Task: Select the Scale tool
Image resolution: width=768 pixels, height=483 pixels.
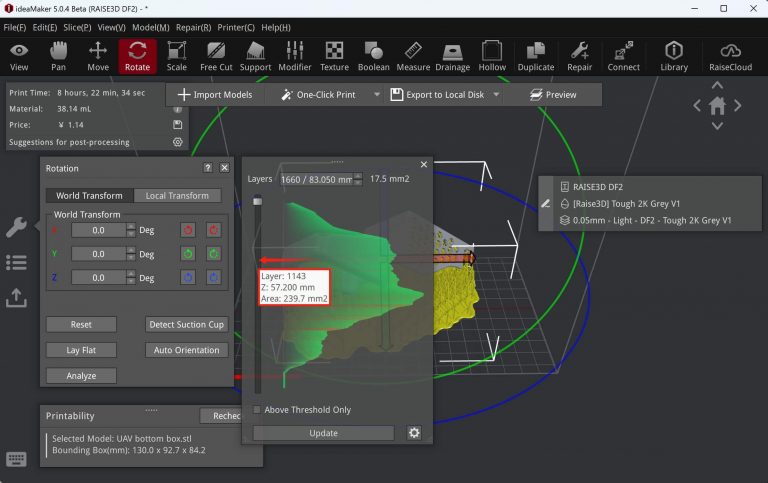Action: coord(176,57)
